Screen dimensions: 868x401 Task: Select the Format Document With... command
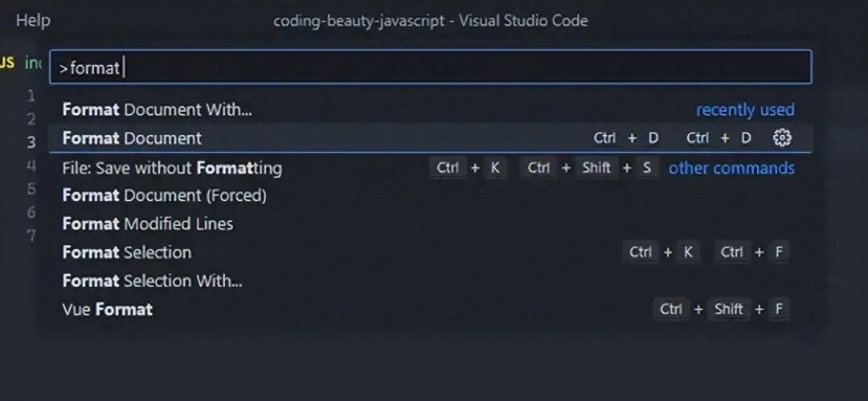pyautogui.click(x=157, y=109)
